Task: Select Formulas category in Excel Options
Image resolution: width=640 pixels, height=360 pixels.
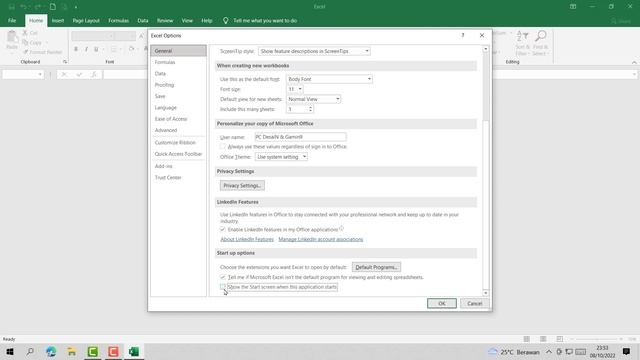Action: [178, 62]
